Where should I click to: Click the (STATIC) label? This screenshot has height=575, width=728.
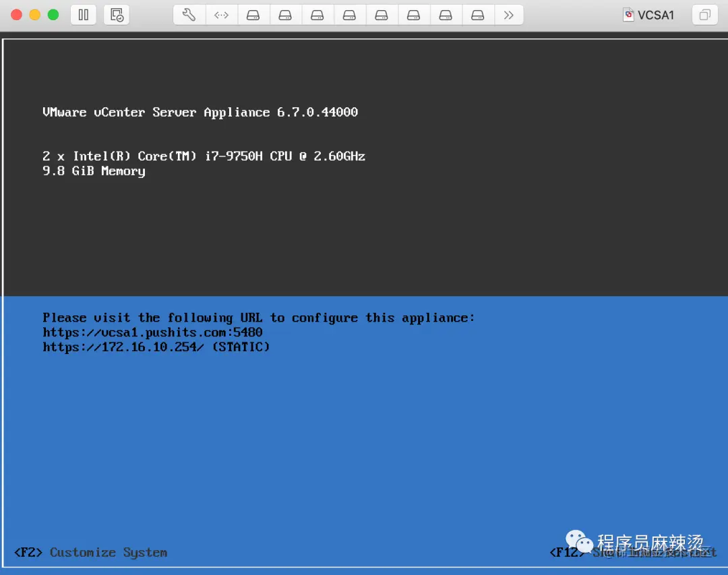coord(241,347)
